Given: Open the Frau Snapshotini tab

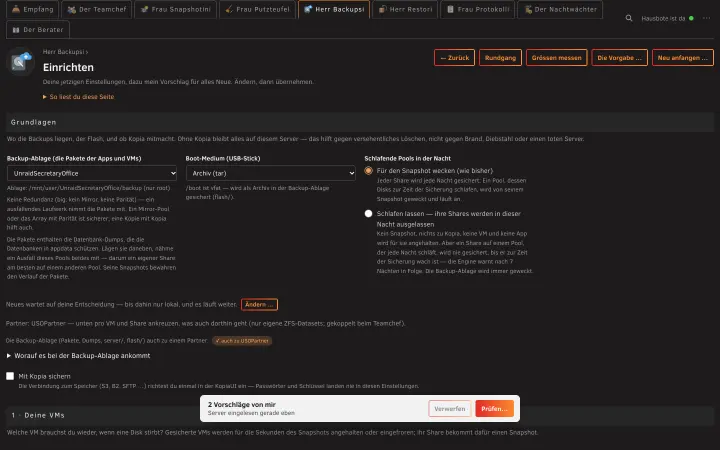Looking at the screenshot, I should coord(175,9).
